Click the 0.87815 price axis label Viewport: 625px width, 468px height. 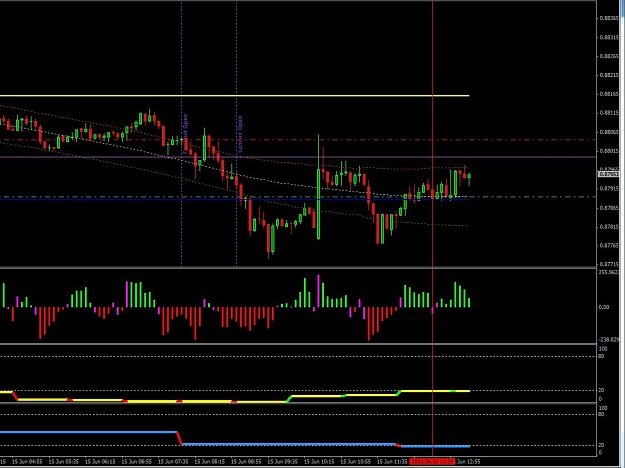[610, 226]
